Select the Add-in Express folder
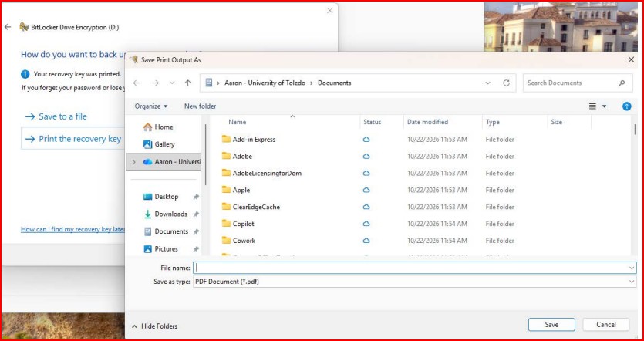Viewport: 644px width, 341px height. [x=254, y=140]
